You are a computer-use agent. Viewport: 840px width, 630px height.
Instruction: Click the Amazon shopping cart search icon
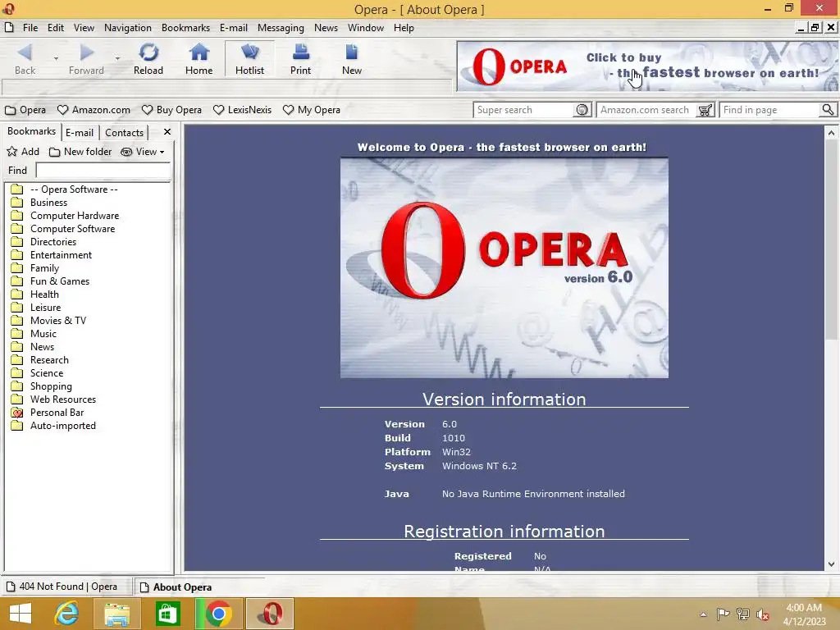[705, 110]
